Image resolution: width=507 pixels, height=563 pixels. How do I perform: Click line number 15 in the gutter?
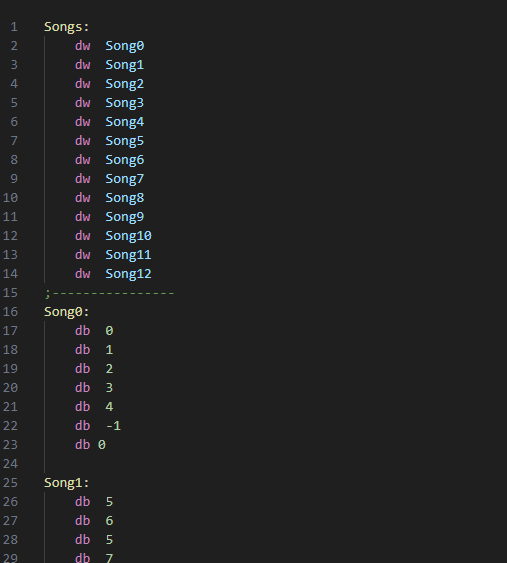point(10,293)
